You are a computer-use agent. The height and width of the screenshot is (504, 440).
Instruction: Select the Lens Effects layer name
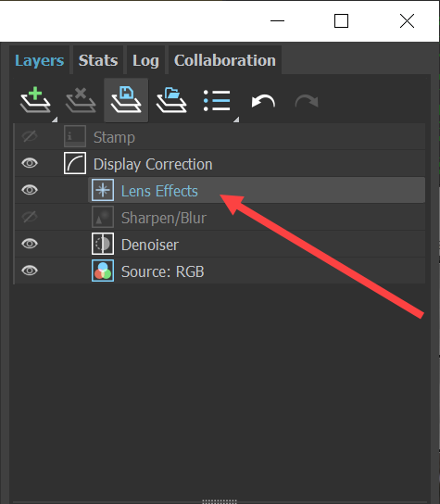(159, 191)
